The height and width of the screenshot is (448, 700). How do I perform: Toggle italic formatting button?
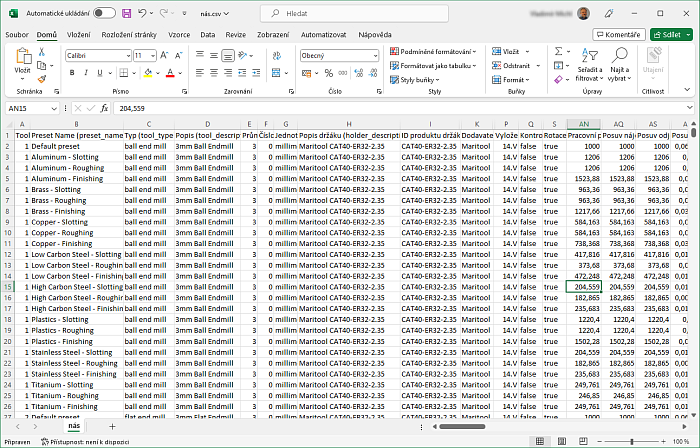coord(84,73)
